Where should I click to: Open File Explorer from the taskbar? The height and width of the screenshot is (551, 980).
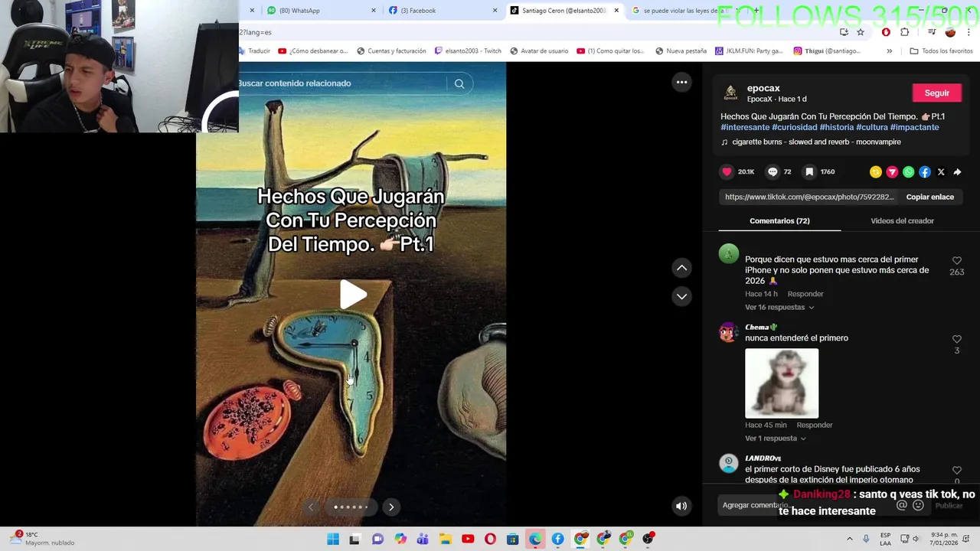click(446, 539)
